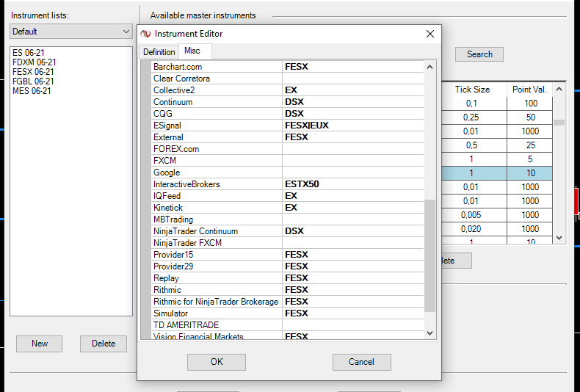Click the scroll up arrow in the Misc property grid
Screen dimensions: 580x392
click(429, 67)
